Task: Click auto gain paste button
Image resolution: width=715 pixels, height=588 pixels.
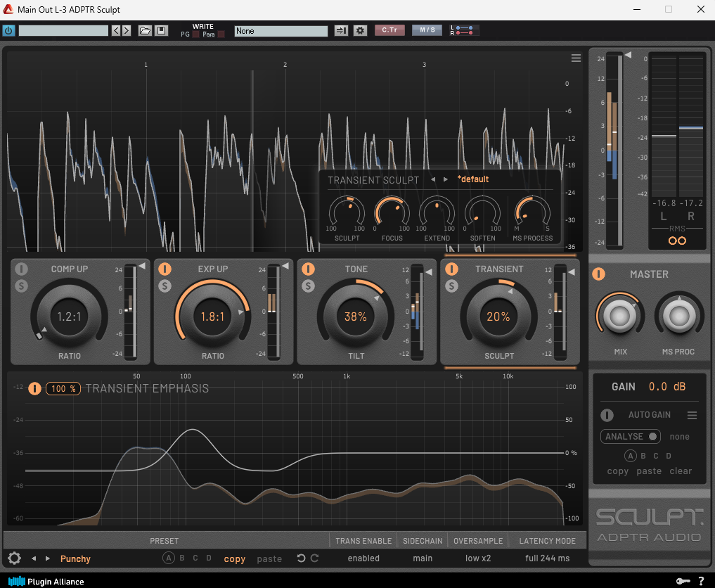Action: coord(649,471)
